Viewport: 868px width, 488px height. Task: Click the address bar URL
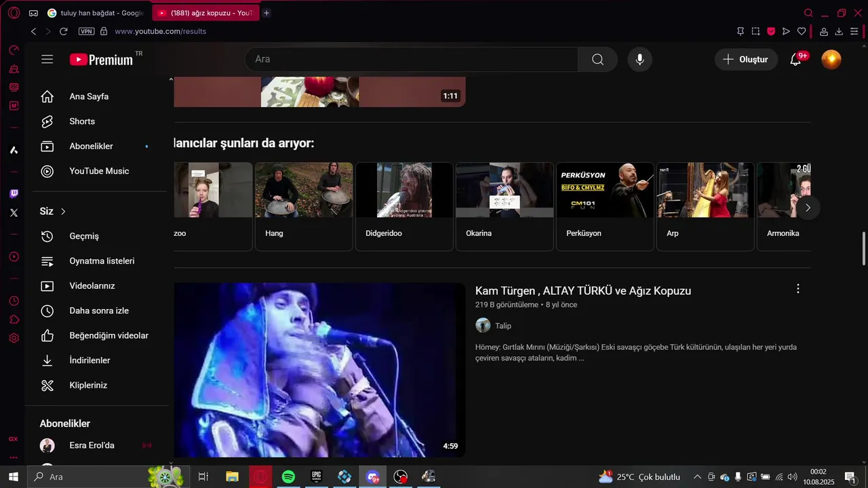coord(161,31)
